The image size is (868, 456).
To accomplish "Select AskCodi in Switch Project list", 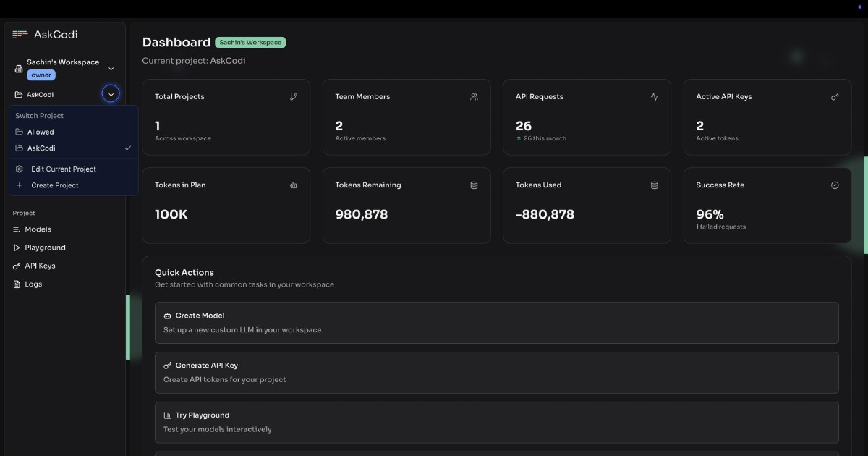I will click(73, 148).
